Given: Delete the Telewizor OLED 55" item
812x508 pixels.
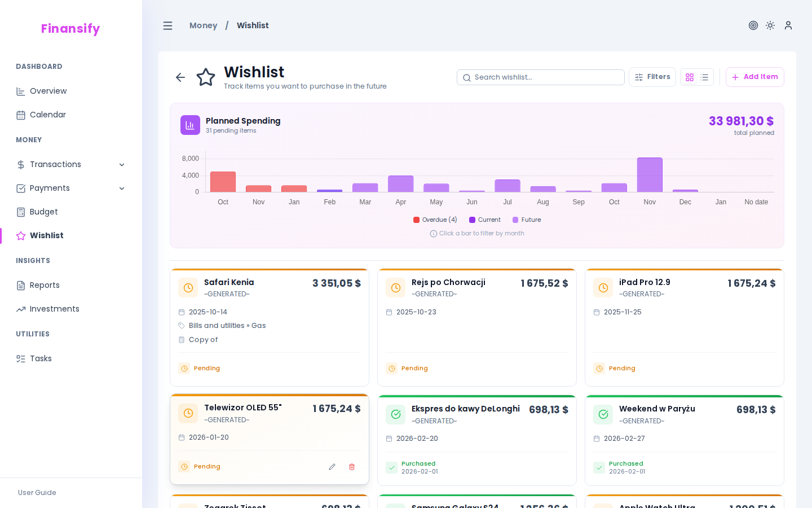Looking at the screenshot, I should (x=352, y=467).
